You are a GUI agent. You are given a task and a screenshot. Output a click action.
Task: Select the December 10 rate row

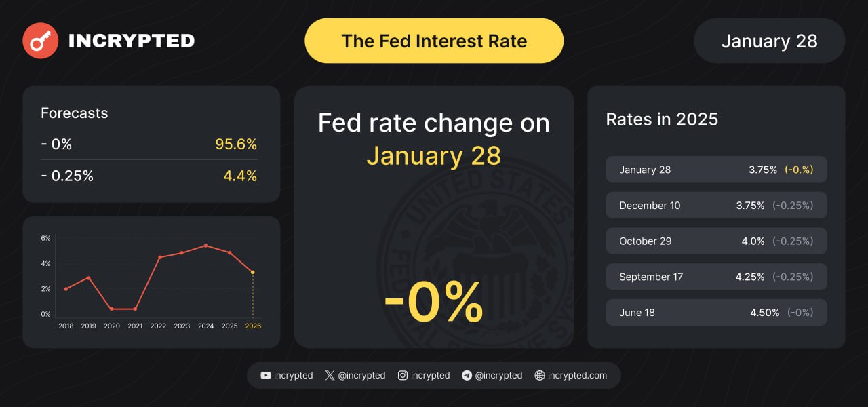[716, 205]
